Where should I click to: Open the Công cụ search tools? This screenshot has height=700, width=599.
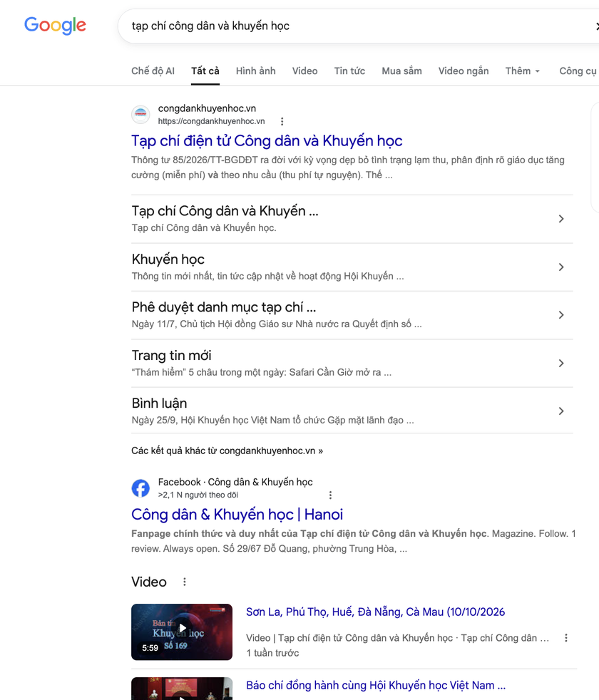[578, 71]
